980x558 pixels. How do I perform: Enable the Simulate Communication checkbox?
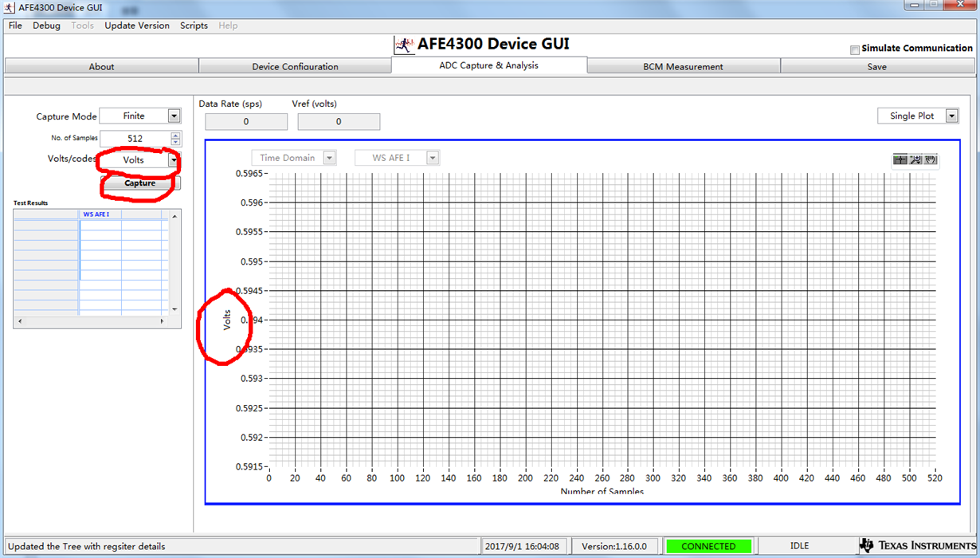click(855, 49)
